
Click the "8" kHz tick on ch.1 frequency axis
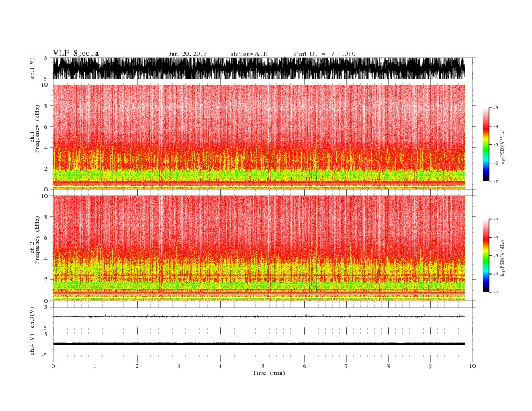pyautogui.click(x=46, y=106)
